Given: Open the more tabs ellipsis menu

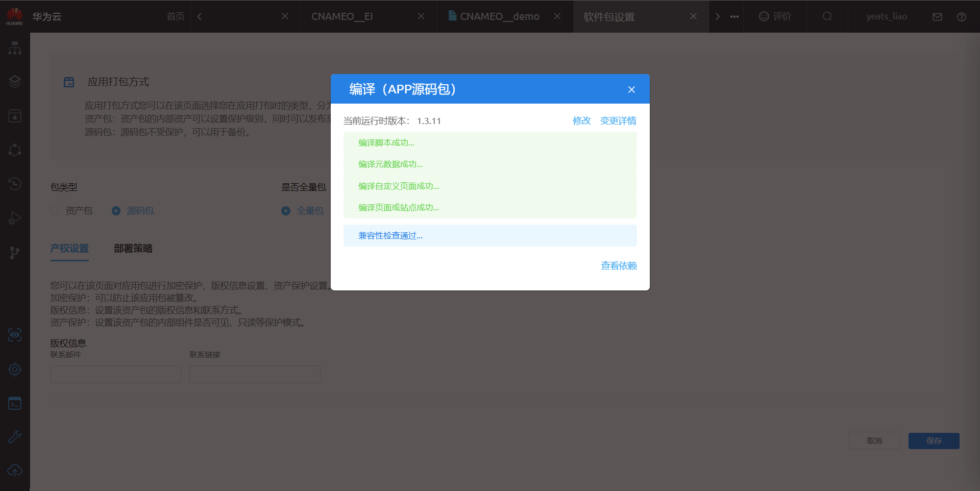Looking at the screenshot, I should coord(734,16).
